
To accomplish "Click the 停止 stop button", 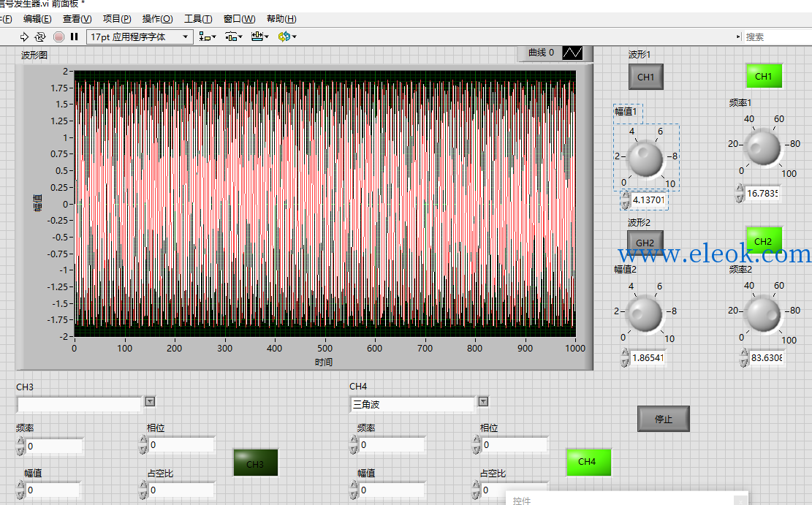I will (x=664, y=419).
